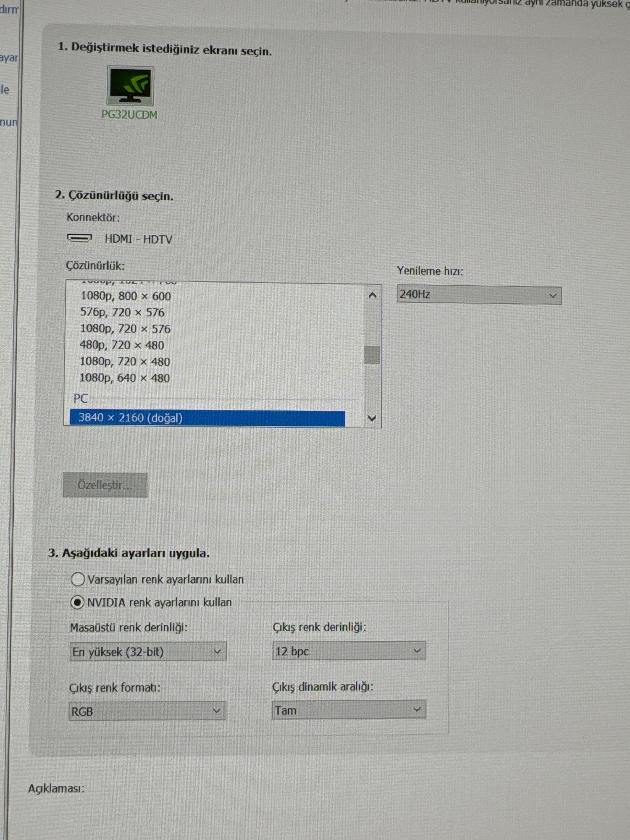Open the Masaüstü renk derinliği dropdown
Image resolution: width=630 pixels, height=840 pixels.
point(148,652)
